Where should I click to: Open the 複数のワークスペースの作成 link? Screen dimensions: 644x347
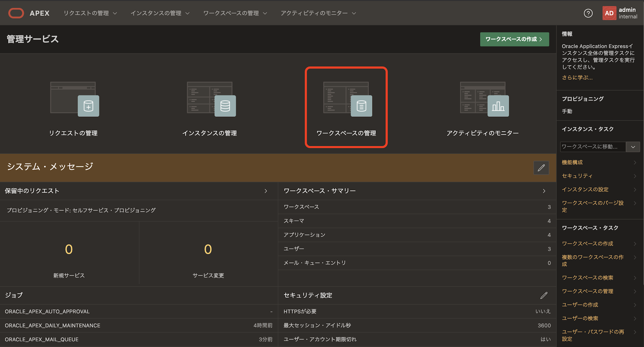point(593,260)
